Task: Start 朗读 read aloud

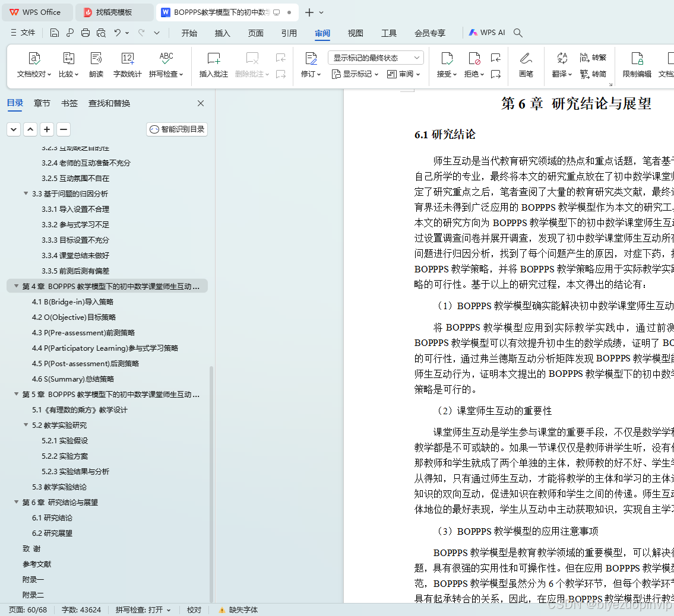Action: (96, 65)
